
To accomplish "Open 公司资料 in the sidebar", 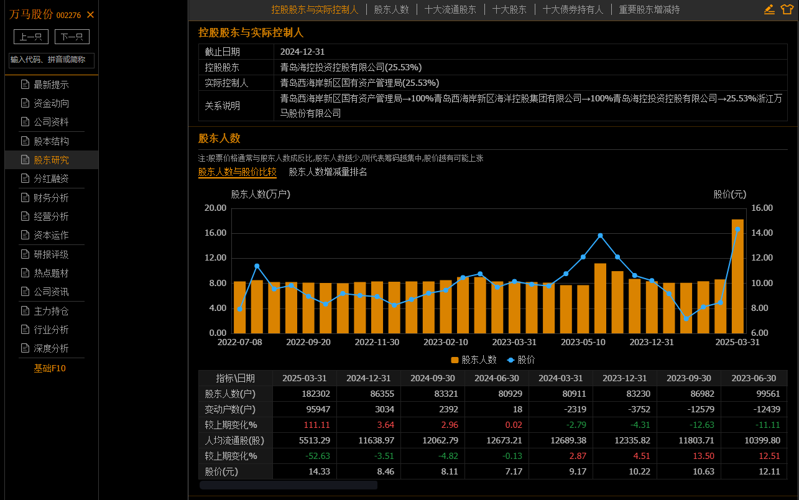I will click(51, 122).
